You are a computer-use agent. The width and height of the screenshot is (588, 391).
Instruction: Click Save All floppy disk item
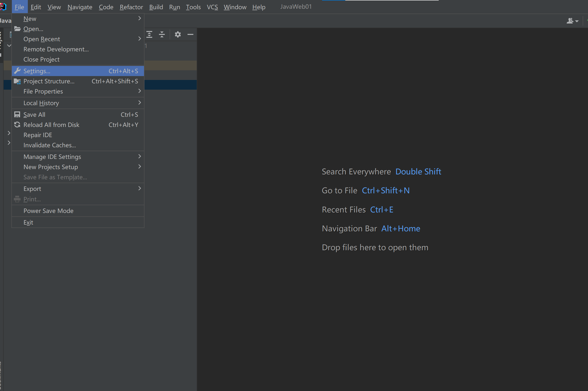click(34, 115)
